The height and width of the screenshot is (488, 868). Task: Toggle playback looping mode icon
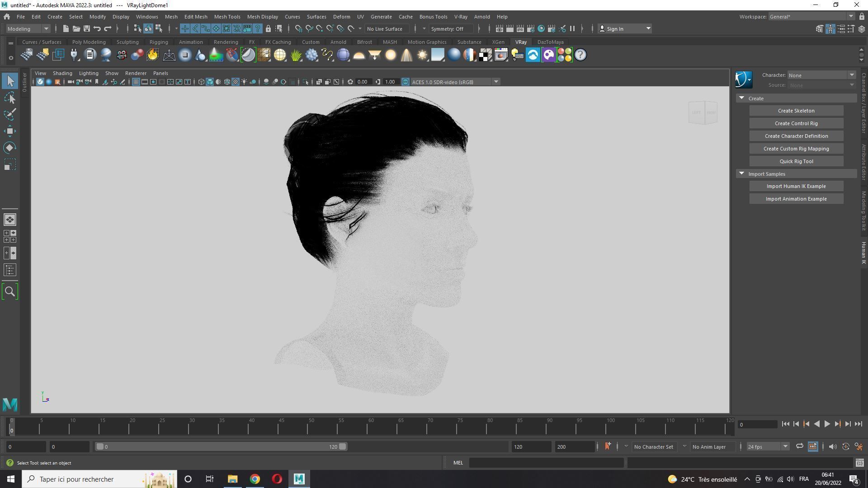click(x=799, y=446)
